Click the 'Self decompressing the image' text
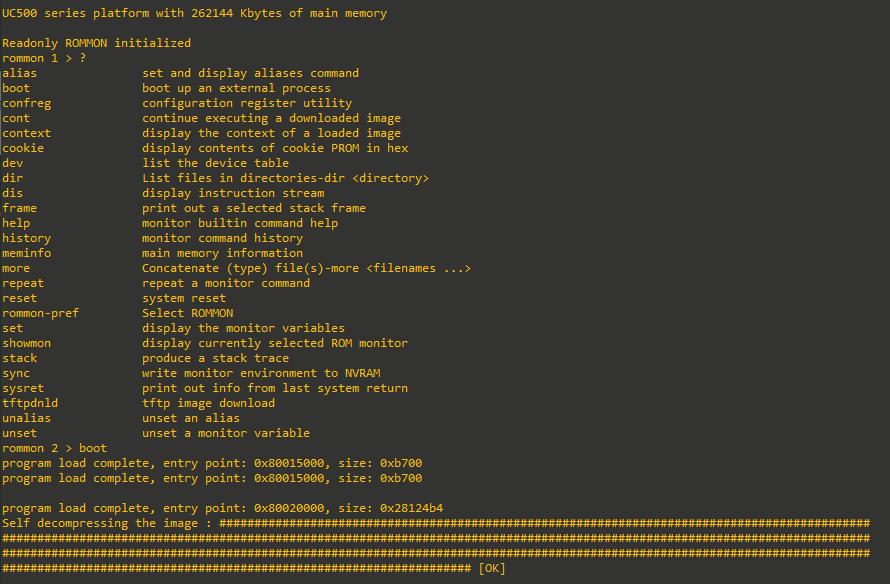Screen dimensions: 890x584 click(100, 523)
